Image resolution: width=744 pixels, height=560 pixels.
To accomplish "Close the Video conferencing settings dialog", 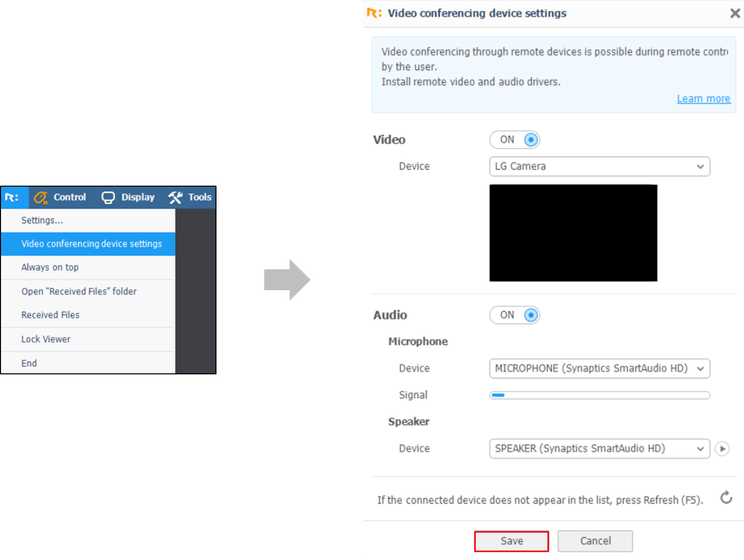I will point(735,13).
